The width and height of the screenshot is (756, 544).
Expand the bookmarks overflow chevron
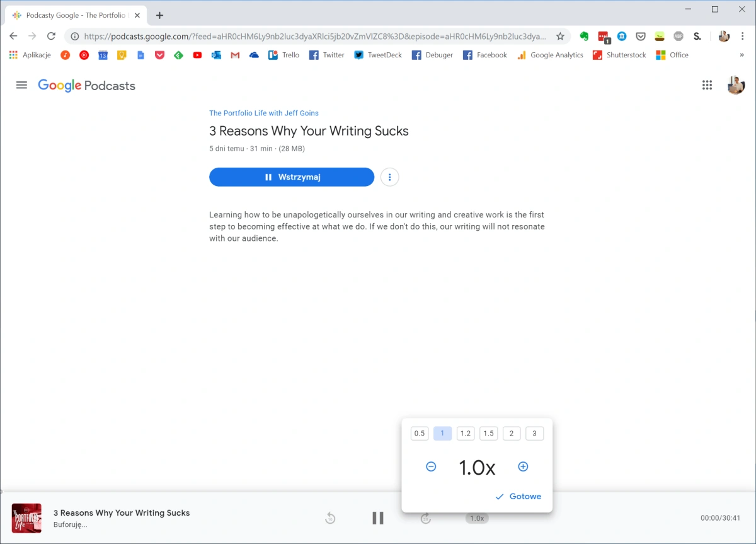pyautogui.click(x=742, y=55)
